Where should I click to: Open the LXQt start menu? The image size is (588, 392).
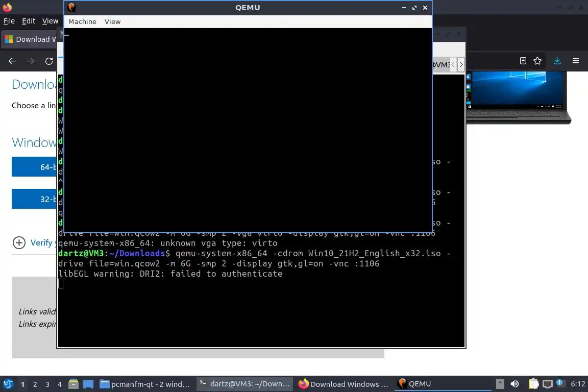pos(8,384)
